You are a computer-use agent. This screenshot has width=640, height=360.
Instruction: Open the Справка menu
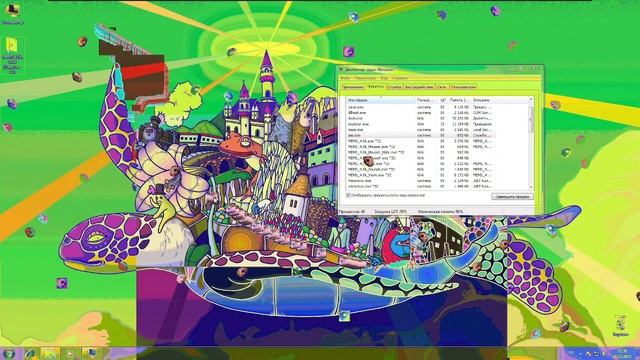[x=400, y=78]
